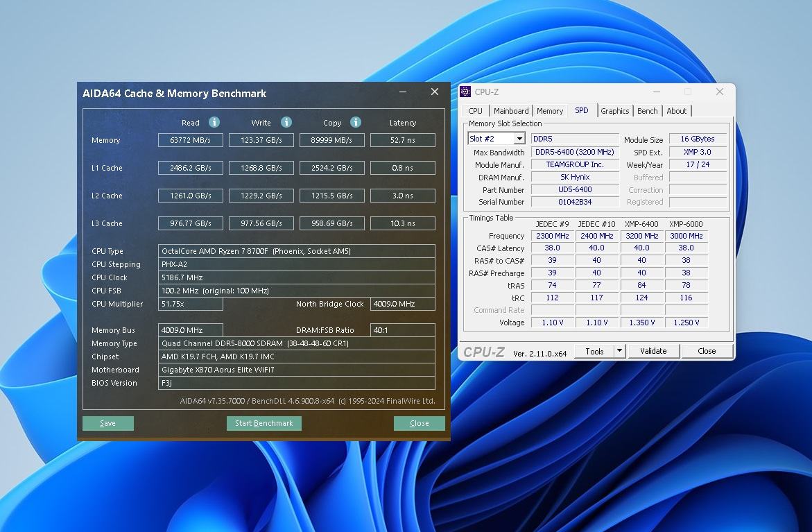Click CPU Multiplier value 51.75x
This screenshot has height=532, width=812.
(191, 304)
